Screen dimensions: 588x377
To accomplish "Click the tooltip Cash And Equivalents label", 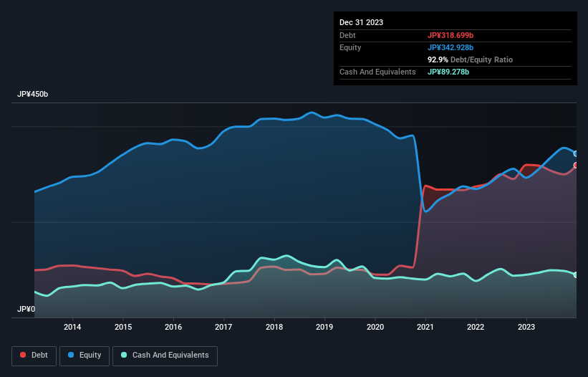I will point(377,72).
